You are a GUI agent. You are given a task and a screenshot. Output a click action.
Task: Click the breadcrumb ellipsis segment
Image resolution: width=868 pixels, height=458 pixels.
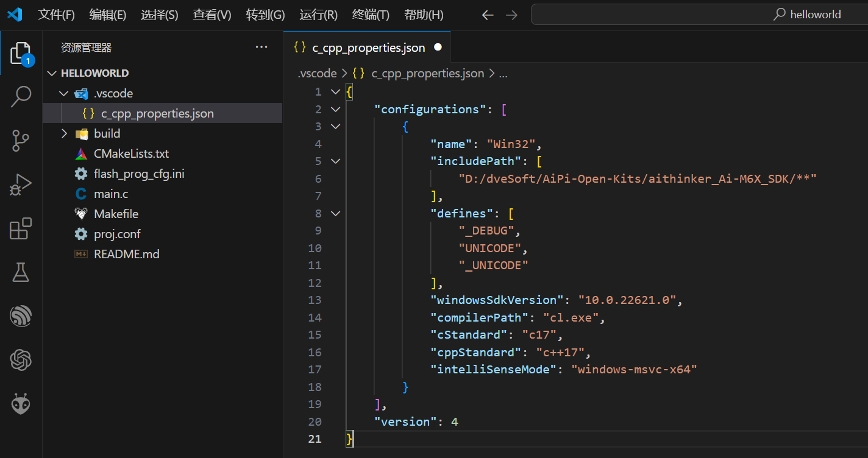pos(503,74)
